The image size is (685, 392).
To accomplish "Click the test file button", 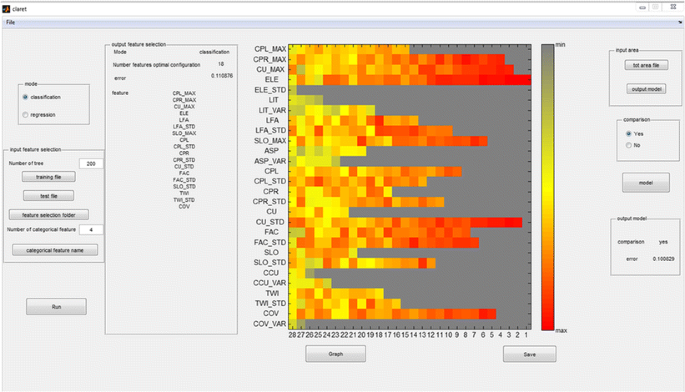I will [x=48, y=196].
